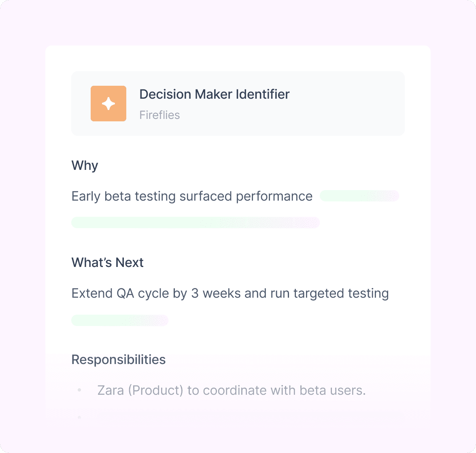Click the bullet dot before Zara

tap(79, 390)
